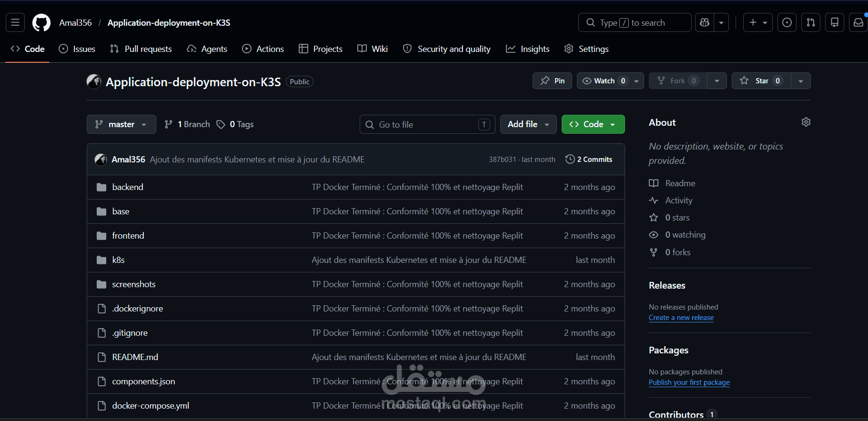Switch to the Actions tab
868x421 pixels.
coord(263,49)
